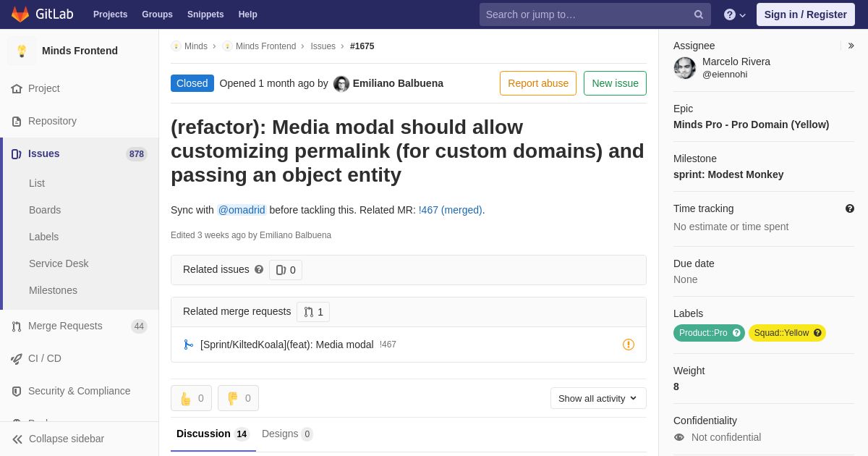Click Marcelo Rivera's assignee avatar
Viewport: 868px width, 456px height.
[x=684, y=68]
